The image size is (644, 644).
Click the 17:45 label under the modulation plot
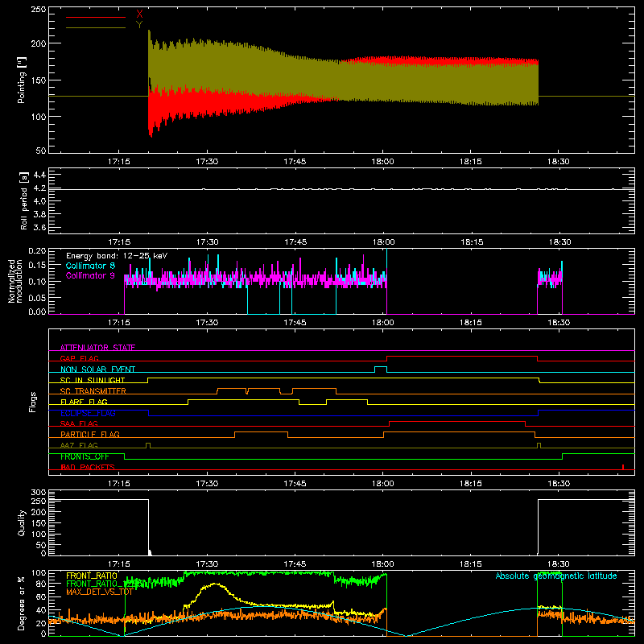[295, 323]
